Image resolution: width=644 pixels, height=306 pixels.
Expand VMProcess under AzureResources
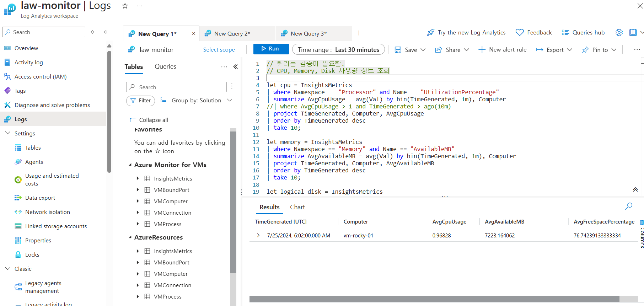pos(138,296)
